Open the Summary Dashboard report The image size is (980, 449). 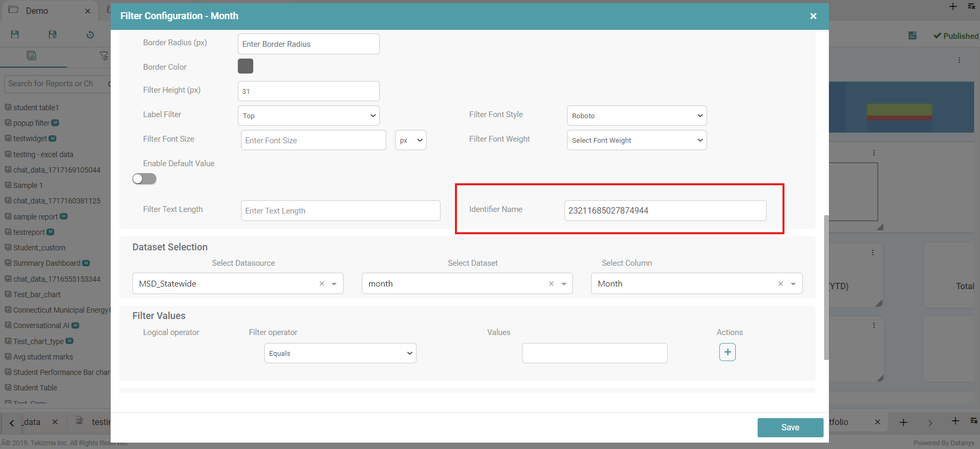[46, 263]
